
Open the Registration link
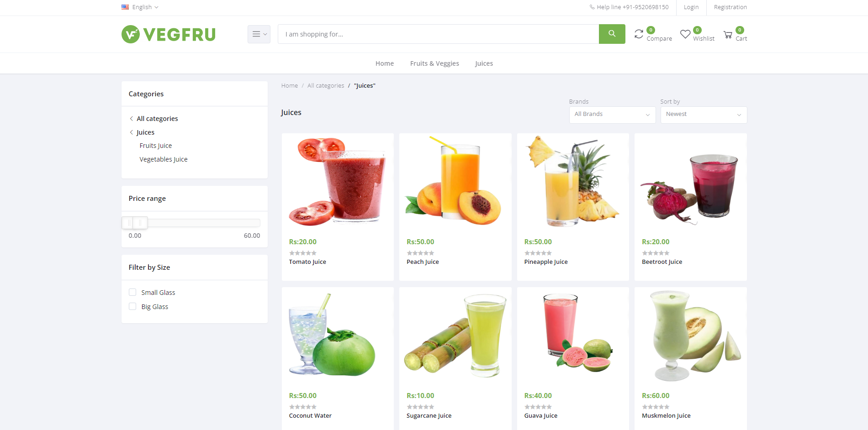click(730, 7)
